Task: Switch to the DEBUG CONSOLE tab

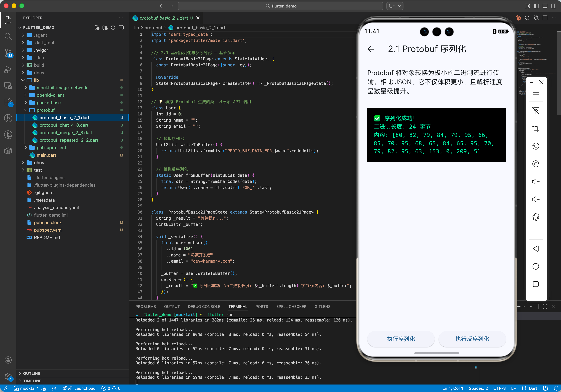Action: click(204, 306)
